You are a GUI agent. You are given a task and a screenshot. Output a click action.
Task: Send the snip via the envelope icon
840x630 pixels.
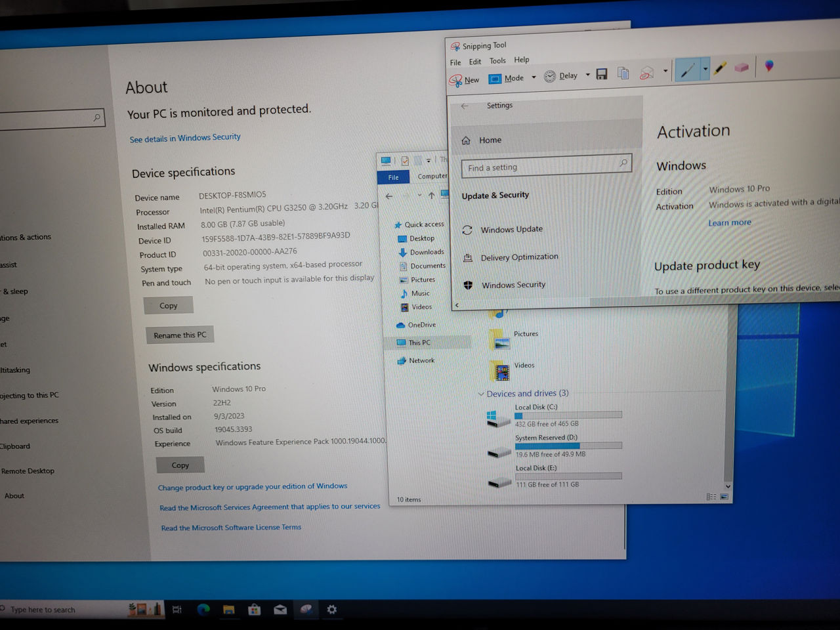click(647, 72)
